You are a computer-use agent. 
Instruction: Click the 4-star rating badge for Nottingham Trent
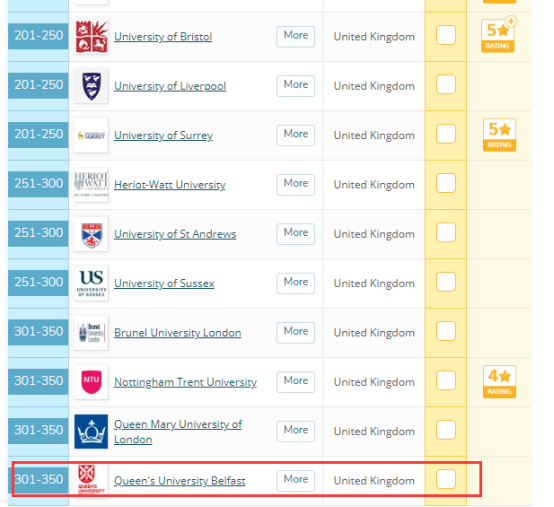[499, 382]
